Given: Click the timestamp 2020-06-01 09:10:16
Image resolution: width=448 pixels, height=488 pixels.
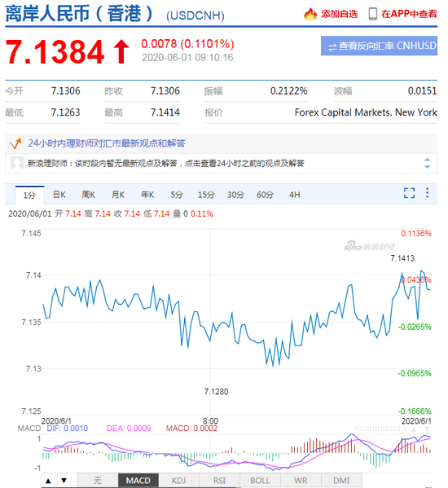Looking at the screenshot, I should click(x=187, y=58).
